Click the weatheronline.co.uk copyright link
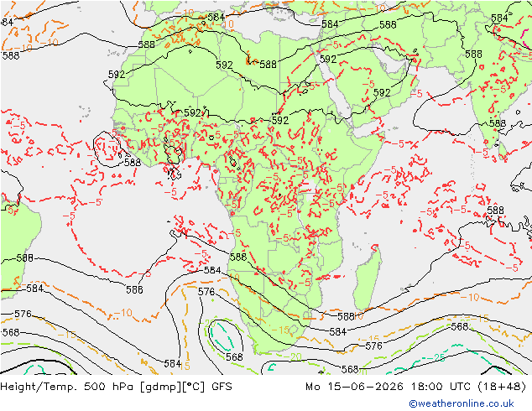532x411 pixels. pyautogui.click(x=462, y=403)
